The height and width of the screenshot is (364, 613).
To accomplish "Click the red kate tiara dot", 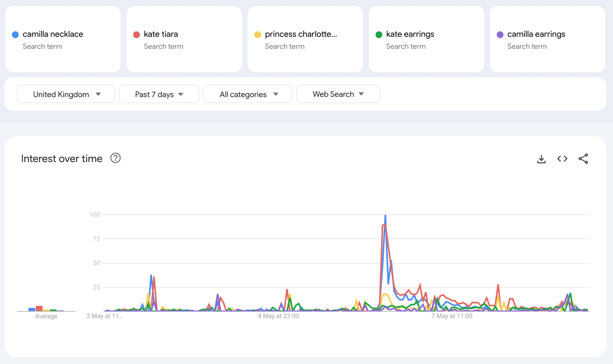I will click(x=137, y=34).
